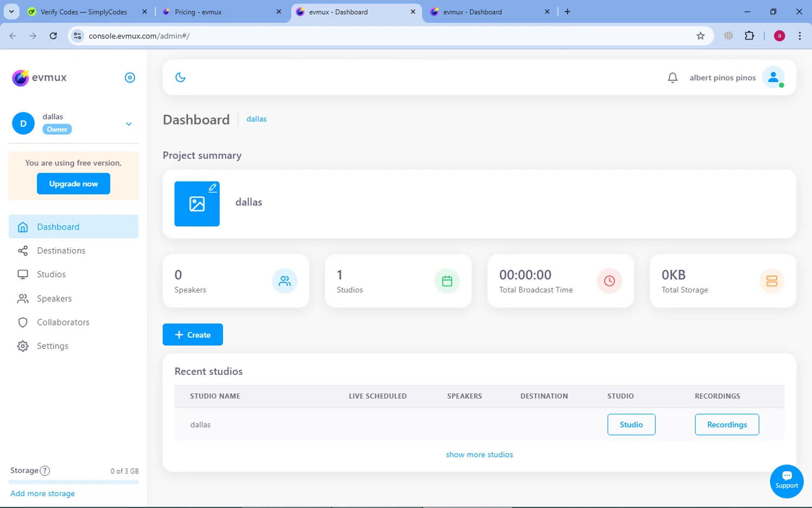Image resolution: width=812 pixels, height=508 pixels.
Task: Click the show more studios link
Action: click(x=479, y=454)
